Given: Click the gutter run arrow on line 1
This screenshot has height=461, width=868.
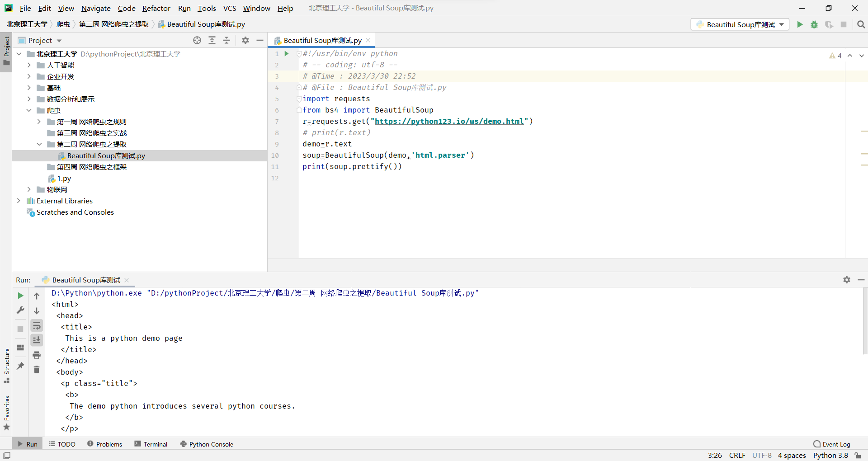Looking at the screenshot, I should coord(287,53).
